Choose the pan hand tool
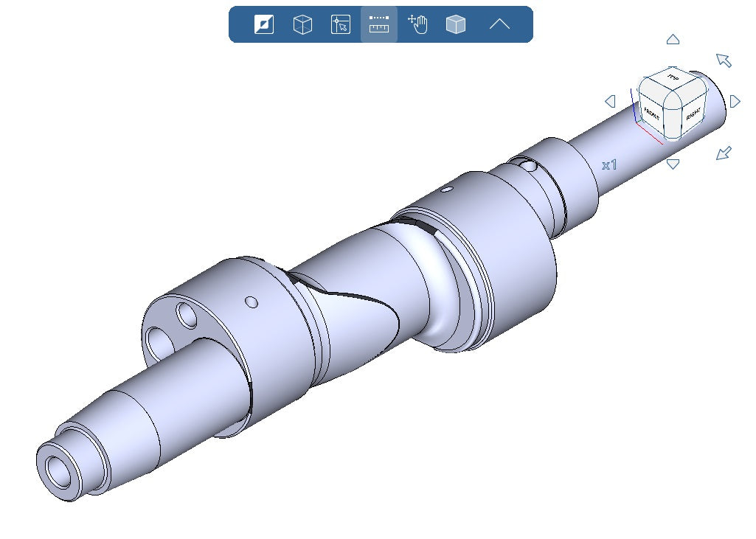The height and width of the screenshot is (539, 756). coord(417,25)
